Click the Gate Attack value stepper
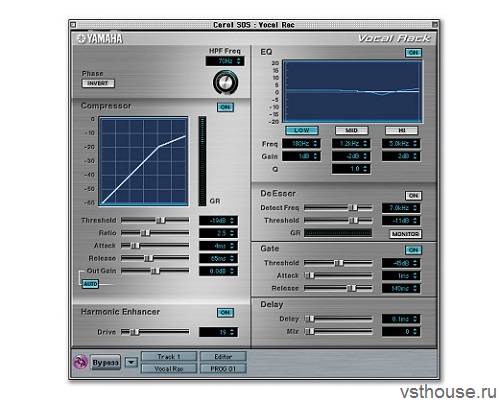This screenshot has width=500, height=403. point(401,276)
